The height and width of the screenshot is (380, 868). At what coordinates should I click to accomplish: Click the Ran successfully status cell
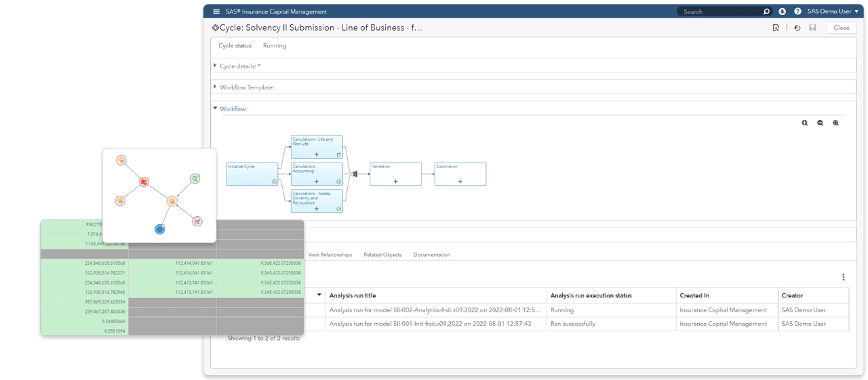(612, 324)
